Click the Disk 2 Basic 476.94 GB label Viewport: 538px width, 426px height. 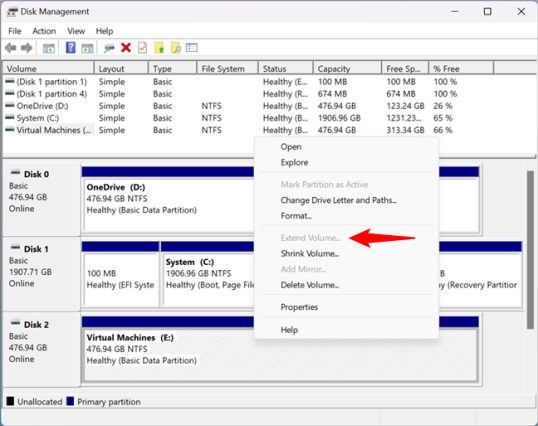click(x=41, y=350)
